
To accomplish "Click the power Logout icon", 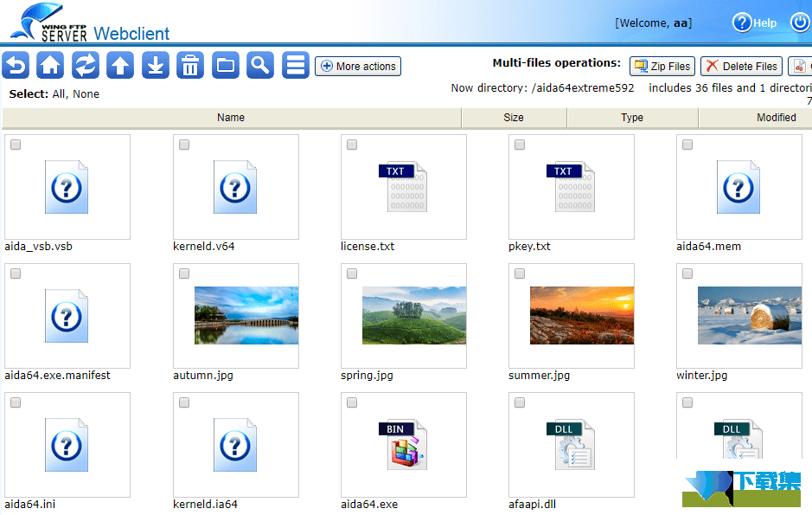I will [x=801, y=23].
